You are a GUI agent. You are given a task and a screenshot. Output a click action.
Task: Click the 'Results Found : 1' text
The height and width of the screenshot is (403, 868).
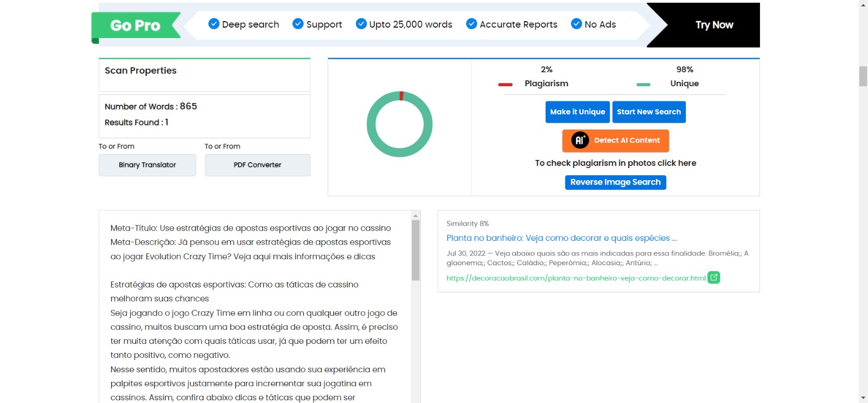[137, 123]
